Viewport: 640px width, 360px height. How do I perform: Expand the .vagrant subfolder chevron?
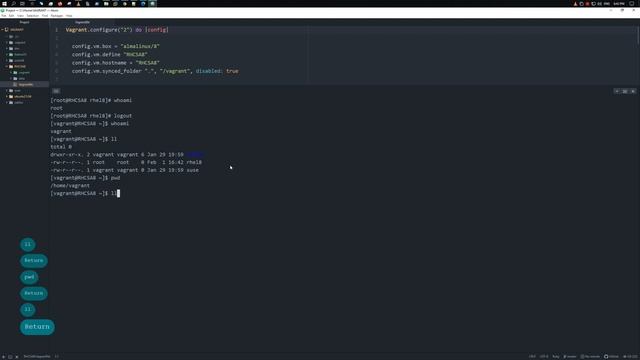pyautogui.click(x=11, y=72)
